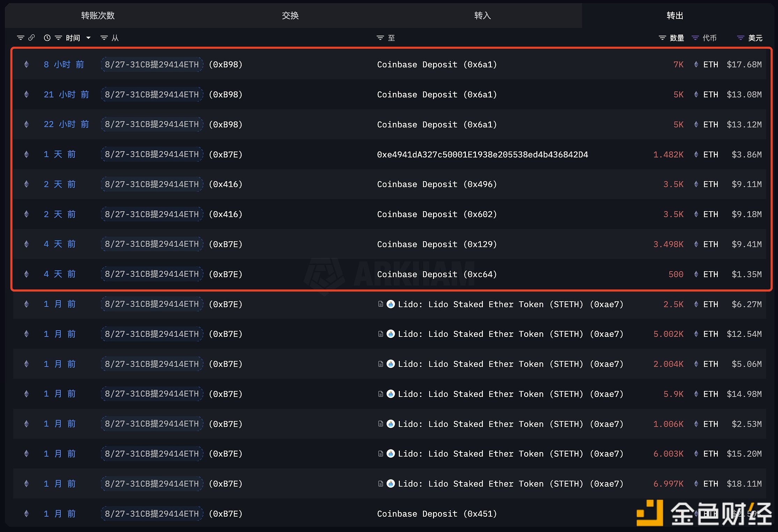The width and height of the screenshot is (778, 532).
Task: Click the ETH token icon on the $1.35M row
Action: coord(696,274)
